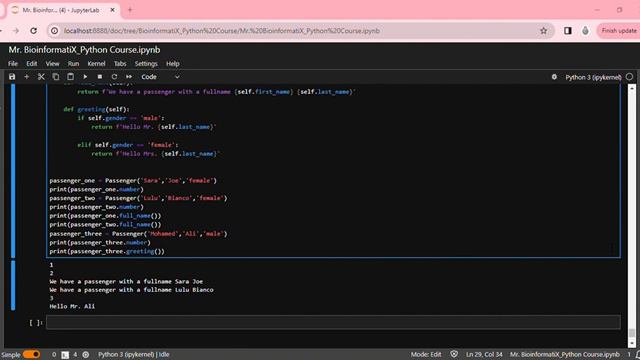The width and height of the screenshot is (640, 360).
Task: Collapse code cell via its blue bar
Action: [13, 171]
